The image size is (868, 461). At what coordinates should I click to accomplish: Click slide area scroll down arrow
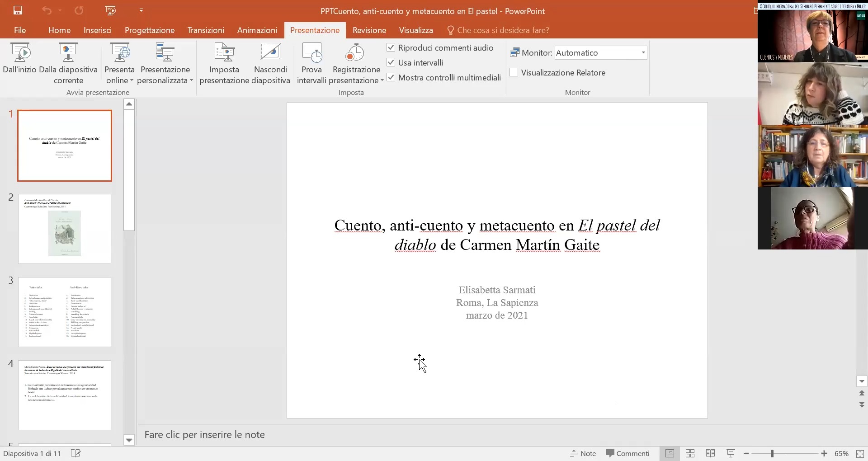pyautogui.click(x=862, y=381)
